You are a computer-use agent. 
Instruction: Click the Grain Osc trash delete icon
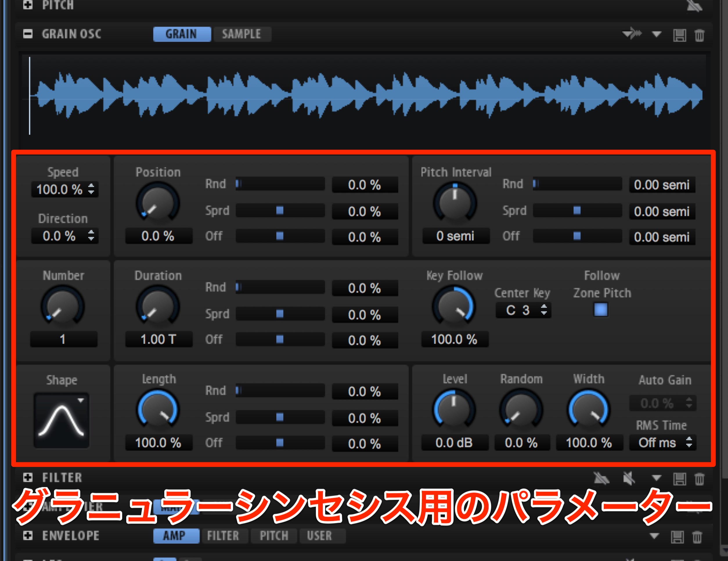pos(699,35)
